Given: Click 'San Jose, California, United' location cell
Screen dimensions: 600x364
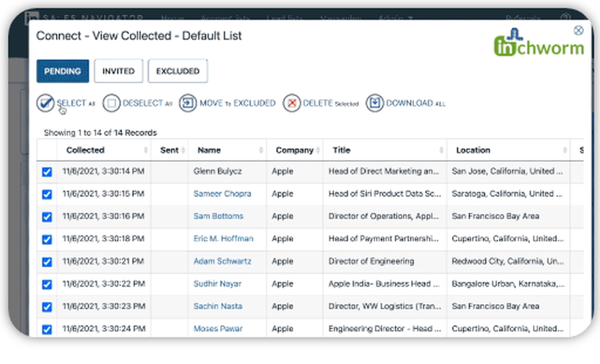Looking at the screenshot, I should coord(508,171).
